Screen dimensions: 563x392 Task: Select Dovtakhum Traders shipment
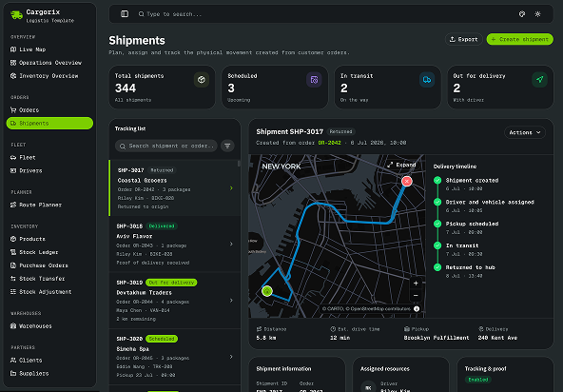pos(174,301)
